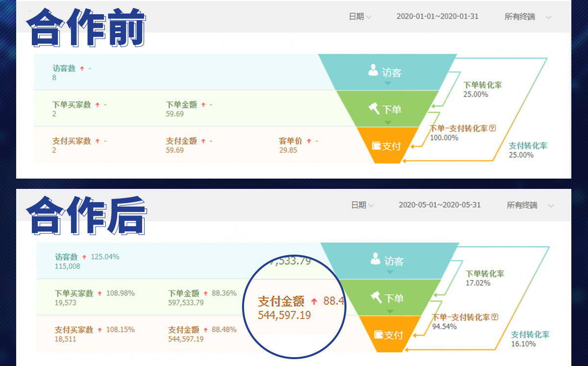
Task: Click the 108.98% growth percentage
Action: pos(120,293)
